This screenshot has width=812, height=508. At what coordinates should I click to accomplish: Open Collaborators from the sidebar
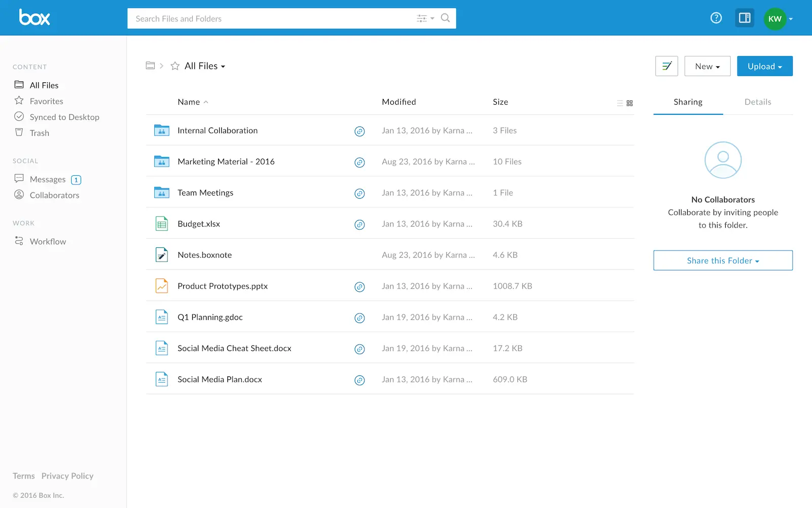54,195
